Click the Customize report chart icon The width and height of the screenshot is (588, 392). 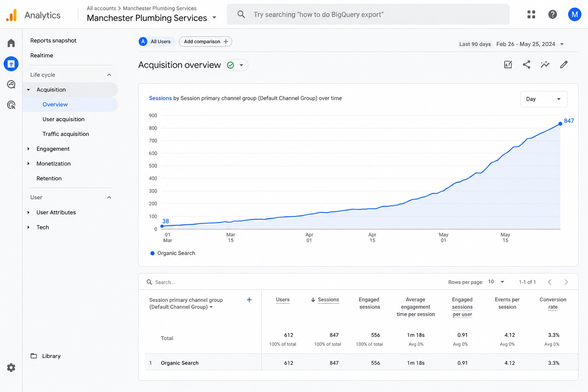[508, 65]
